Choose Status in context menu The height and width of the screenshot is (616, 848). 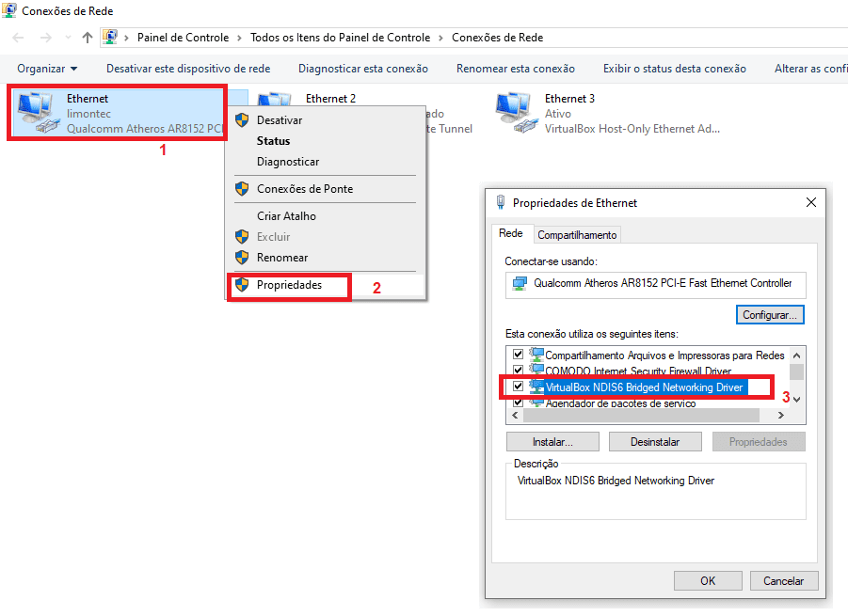[x=325, y=140]
